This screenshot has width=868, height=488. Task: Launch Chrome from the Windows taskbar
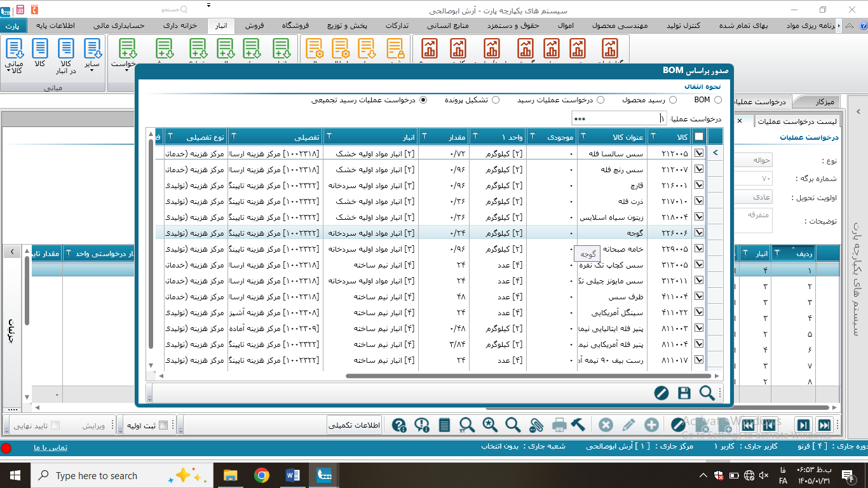(261, 475)
